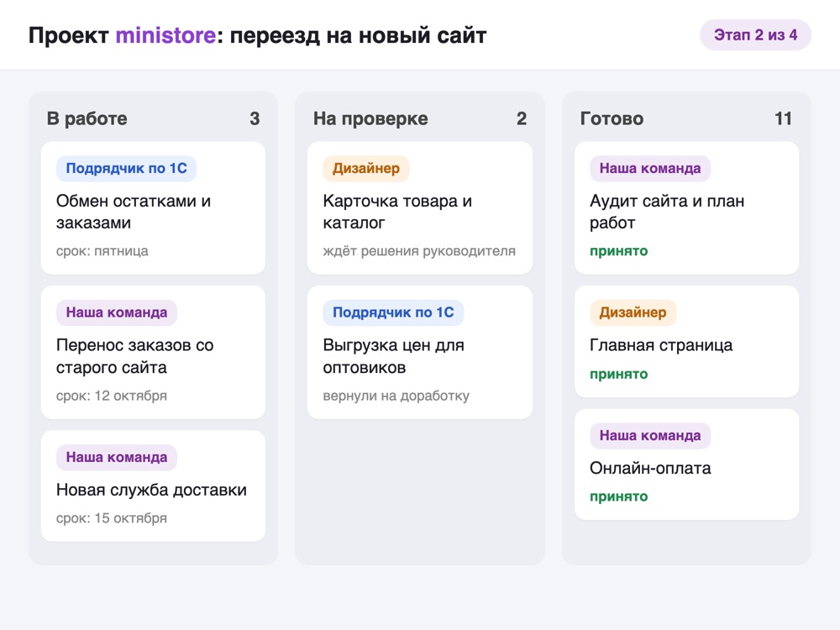
Task: Click 'Наша команда' tag on 'Новая служба доставки' card
Action: pos(117,457)
